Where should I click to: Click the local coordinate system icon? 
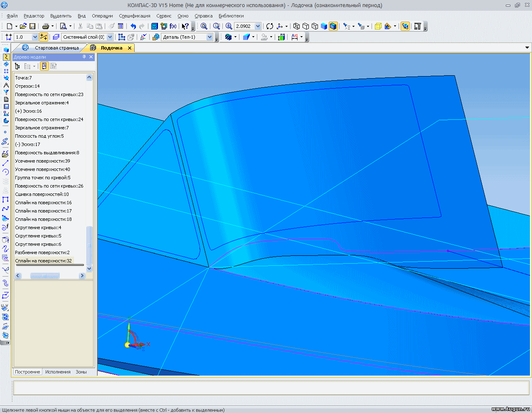pos(143,37)
